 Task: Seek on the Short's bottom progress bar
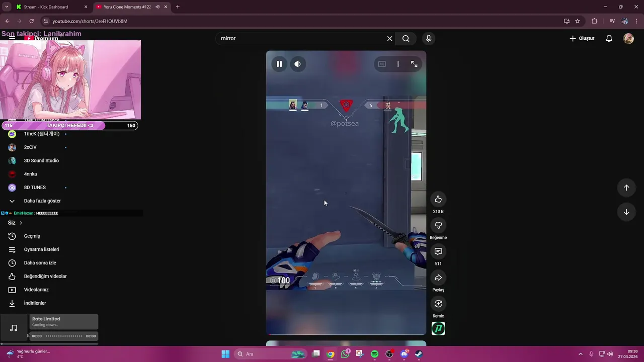[x=346, y=334]
